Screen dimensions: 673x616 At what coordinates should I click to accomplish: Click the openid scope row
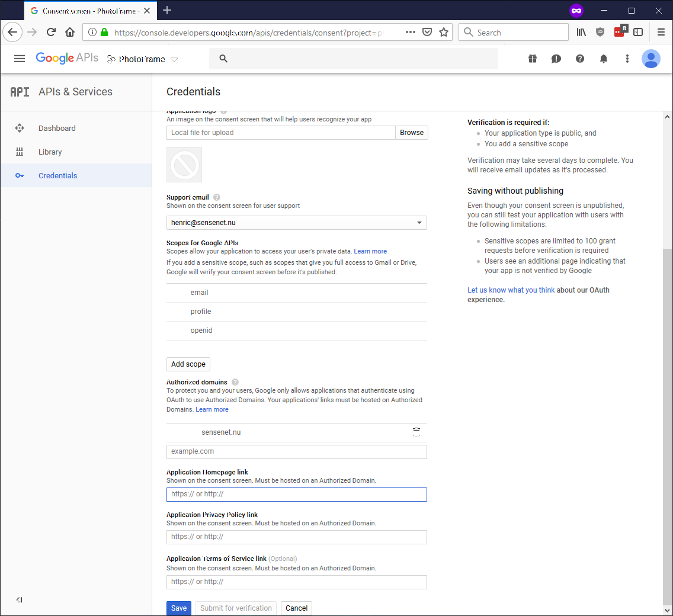pos(297,331)
